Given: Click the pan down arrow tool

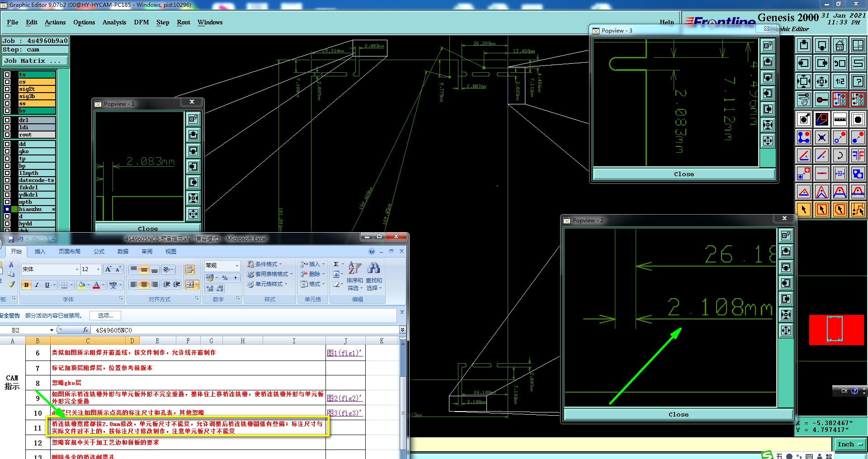Looking at the screenshot, I should click(x=822, y=45).
